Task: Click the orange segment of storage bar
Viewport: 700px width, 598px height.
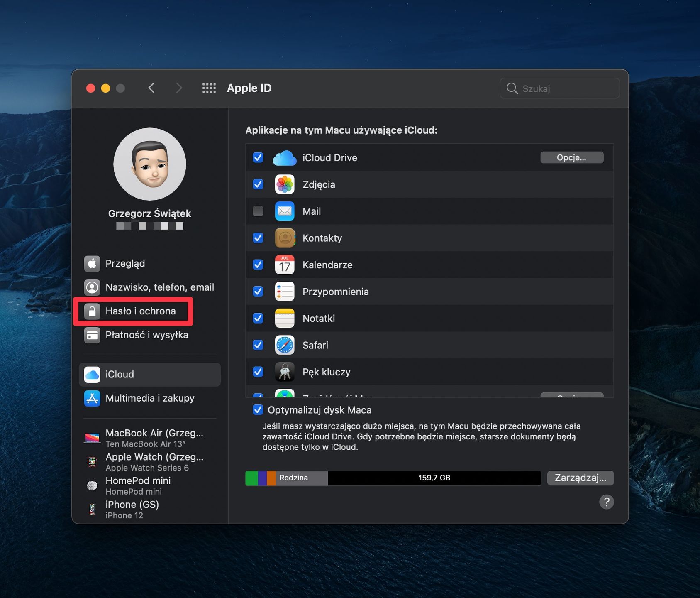Action: tap(271, 478)
